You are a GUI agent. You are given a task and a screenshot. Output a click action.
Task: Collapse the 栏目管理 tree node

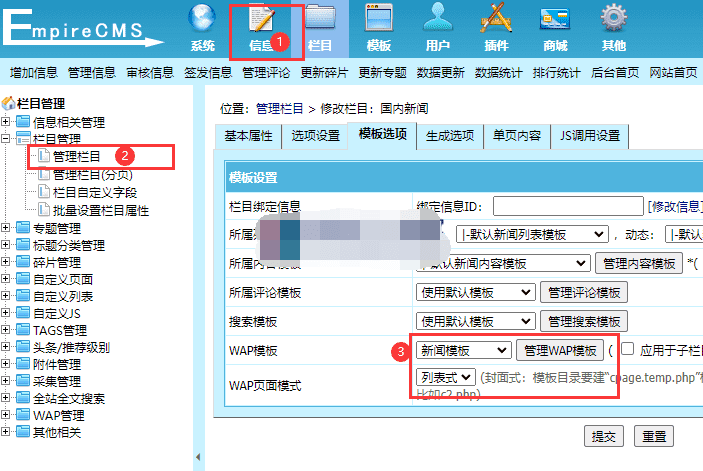tap(5, 138)
